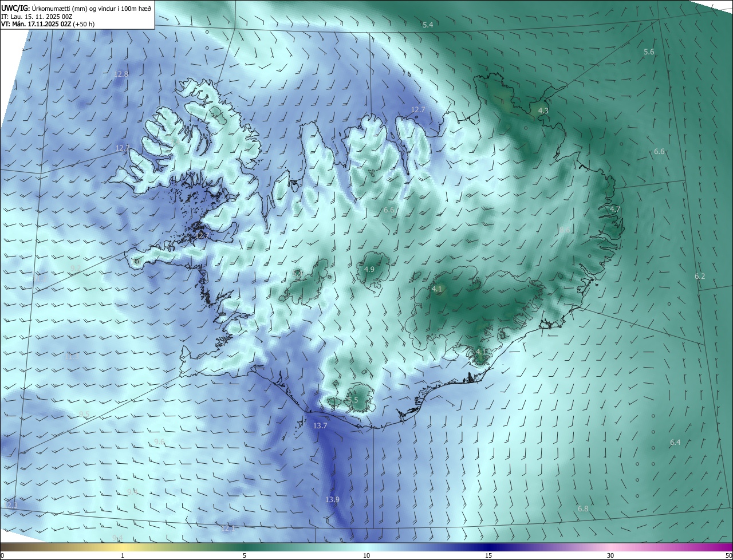The height and width of the screenshot is (560, 733).
Task: Click the color scale tick labeled 50
Action: (x=728, y=555)
